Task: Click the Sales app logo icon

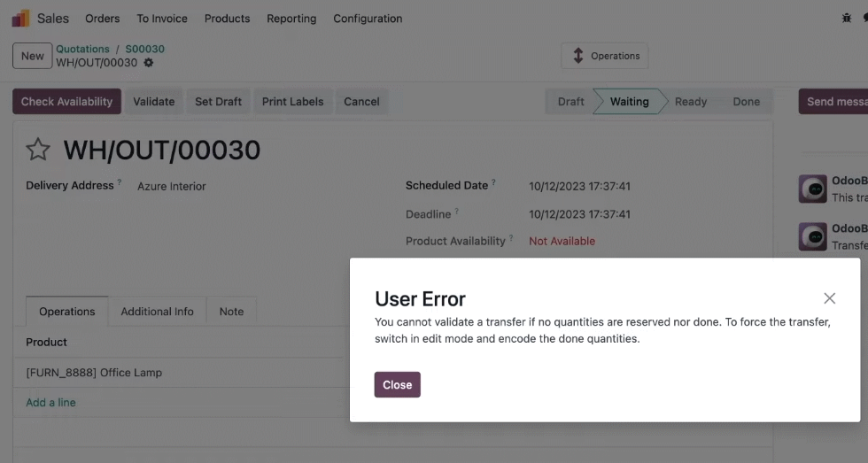Action: [x=20, y=19]
